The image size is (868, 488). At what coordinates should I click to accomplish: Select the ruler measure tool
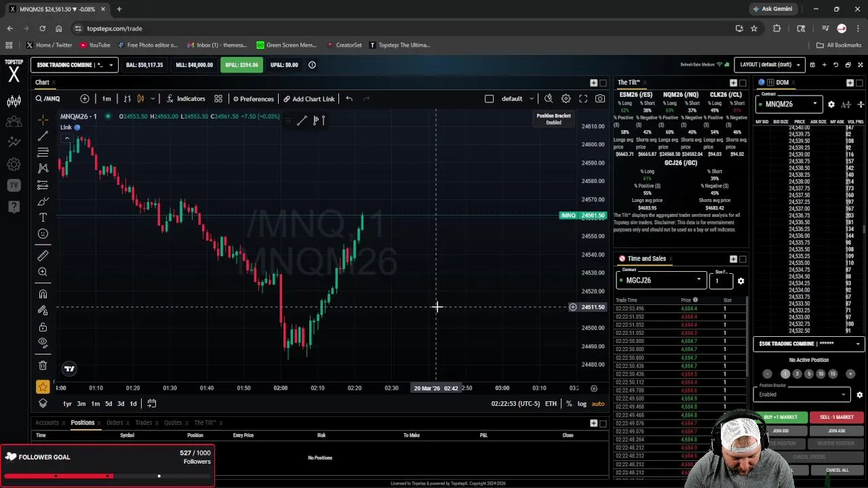[x=43, y=256]
